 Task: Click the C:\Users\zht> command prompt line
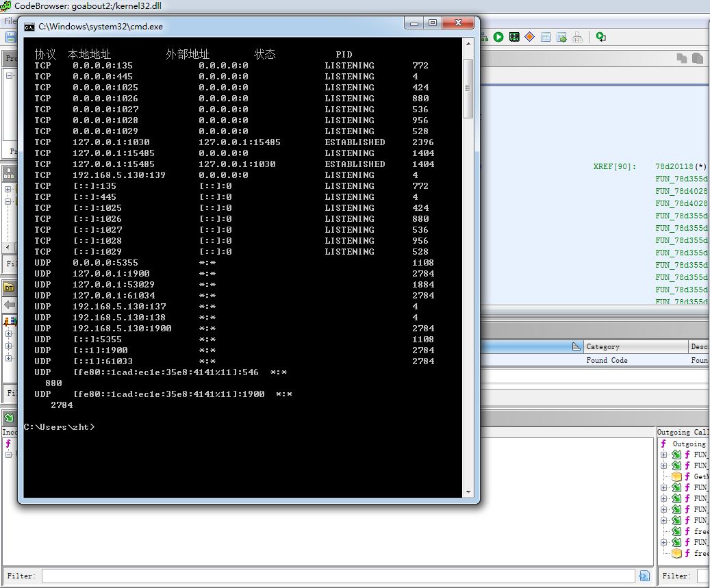[60, 427]
